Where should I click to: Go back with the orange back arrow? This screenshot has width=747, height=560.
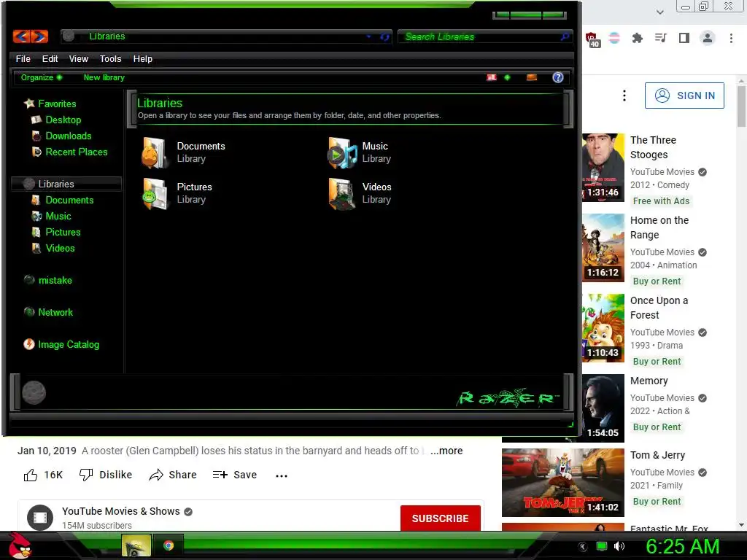pos(21,36)
